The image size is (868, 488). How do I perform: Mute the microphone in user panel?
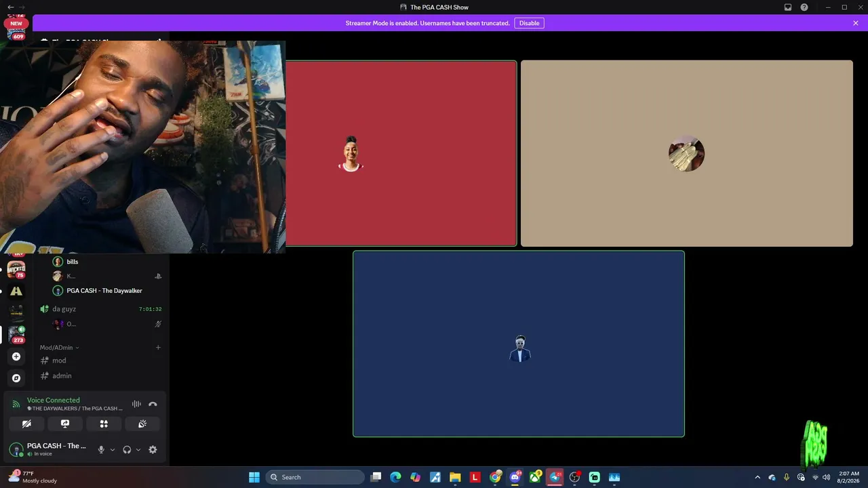(101, 449)
